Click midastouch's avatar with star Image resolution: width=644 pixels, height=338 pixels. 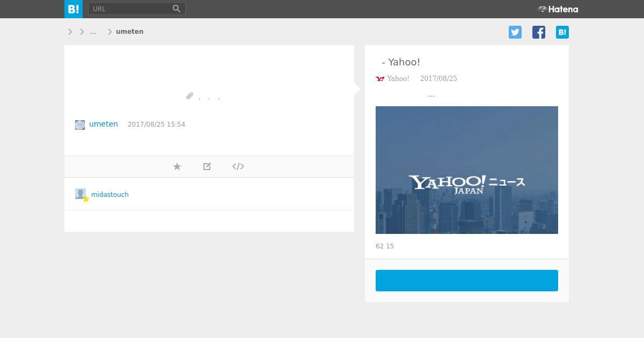pyautogui.click(x=82, y=195)
